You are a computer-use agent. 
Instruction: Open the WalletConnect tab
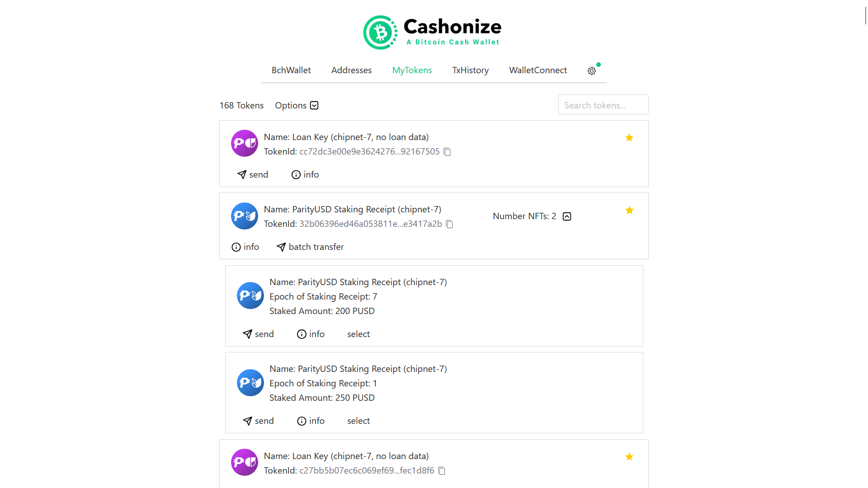(538, 70)
